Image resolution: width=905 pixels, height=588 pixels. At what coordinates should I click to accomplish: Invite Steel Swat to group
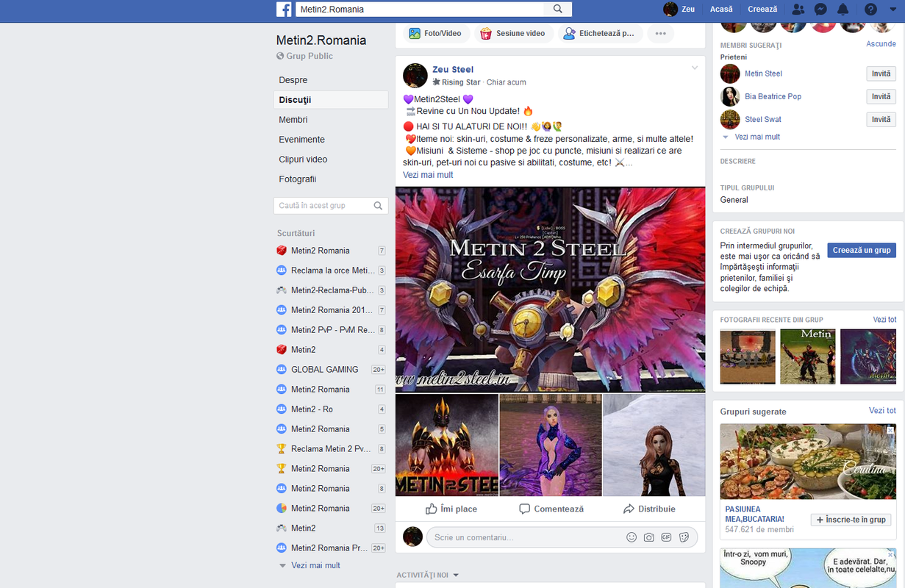pyautogui.click(x=881, y=119)
